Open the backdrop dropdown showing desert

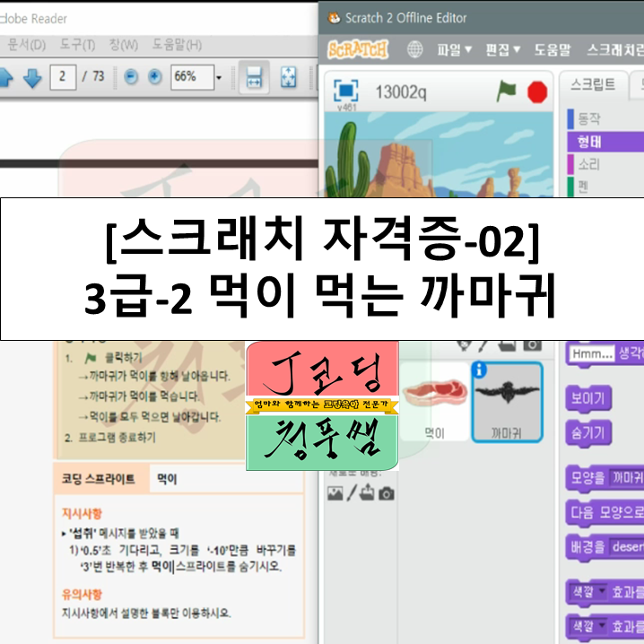627,546
